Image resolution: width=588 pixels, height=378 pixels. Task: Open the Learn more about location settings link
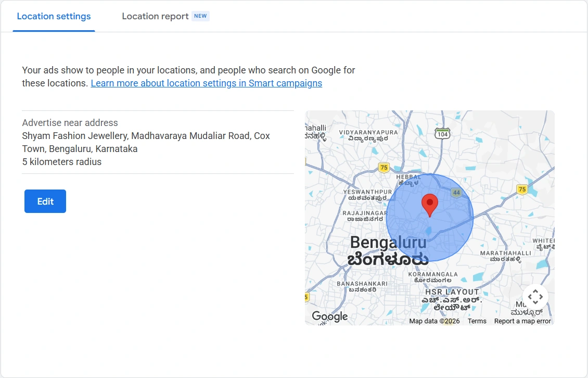click(206, 83)
